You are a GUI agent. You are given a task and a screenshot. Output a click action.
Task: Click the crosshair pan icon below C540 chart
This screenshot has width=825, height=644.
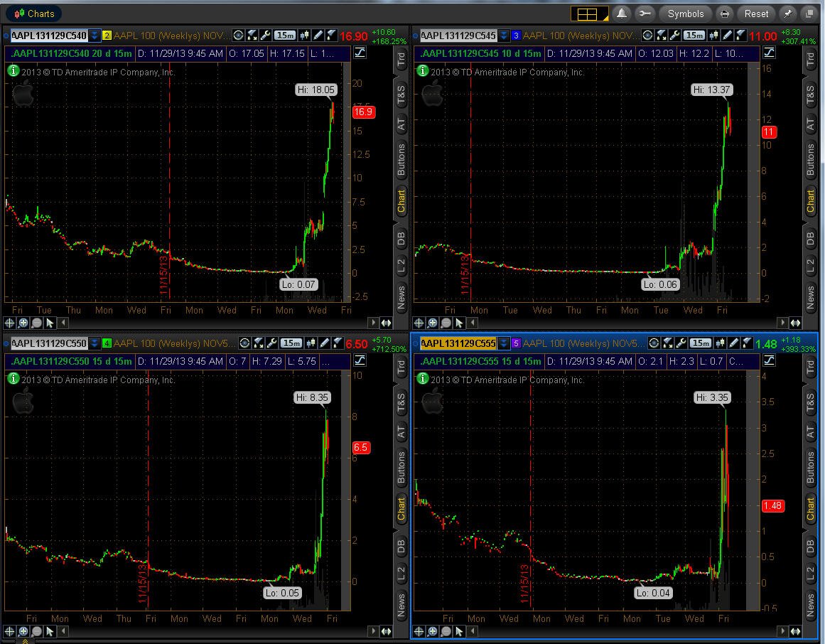click(9, 323)
